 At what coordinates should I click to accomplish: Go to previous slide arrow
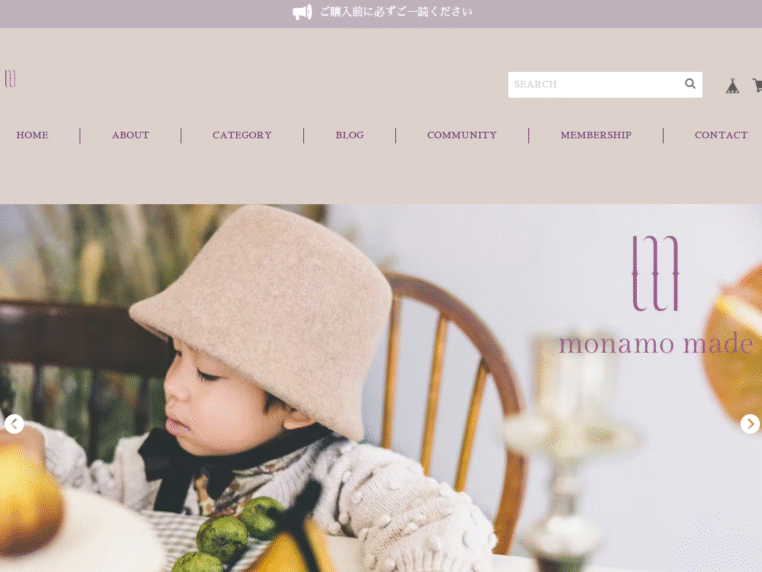point(14,424)
